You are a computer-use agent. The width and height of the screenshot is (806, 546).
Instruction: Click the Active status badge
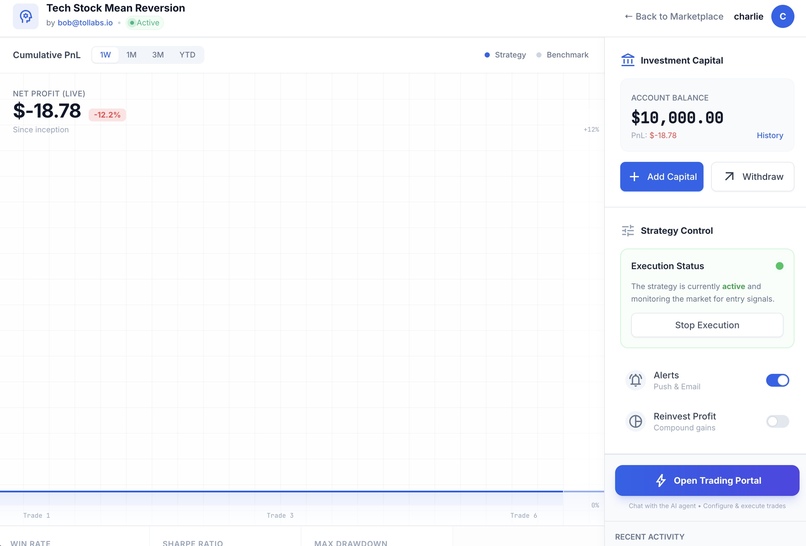pyautogui.click(x=144, y=23)
